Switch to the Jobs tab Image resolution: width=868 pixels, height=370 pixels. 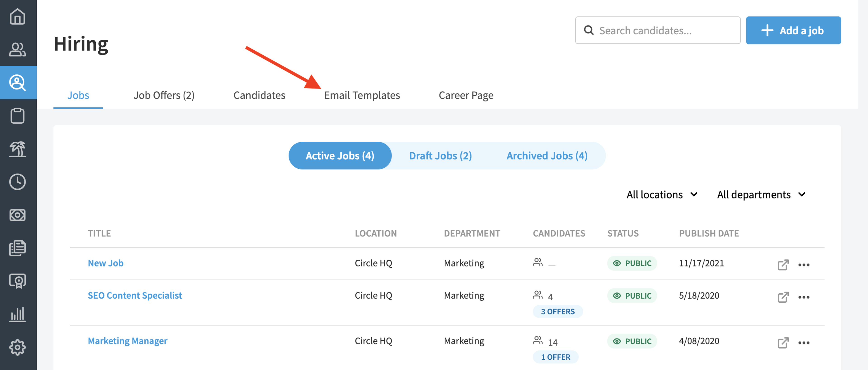(78, 95)
